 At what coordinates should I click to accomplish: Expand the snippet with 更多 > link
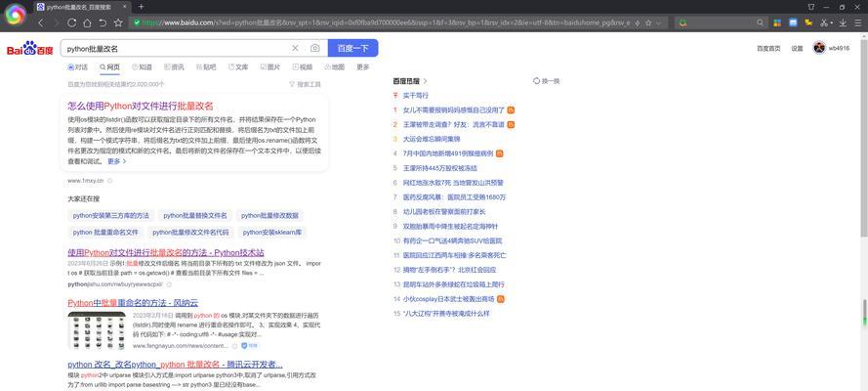[117, 161]
